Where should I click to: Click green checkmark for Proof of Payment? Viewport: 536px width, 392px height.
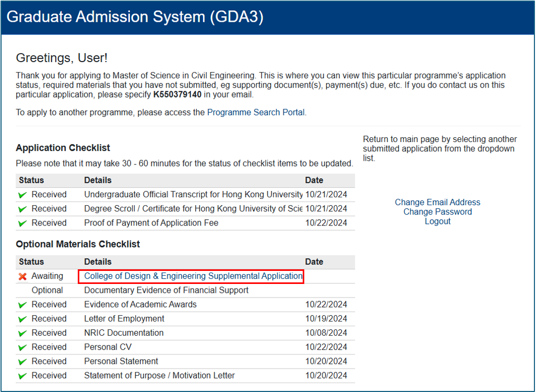pyautogui.click(x=22, y=223)
